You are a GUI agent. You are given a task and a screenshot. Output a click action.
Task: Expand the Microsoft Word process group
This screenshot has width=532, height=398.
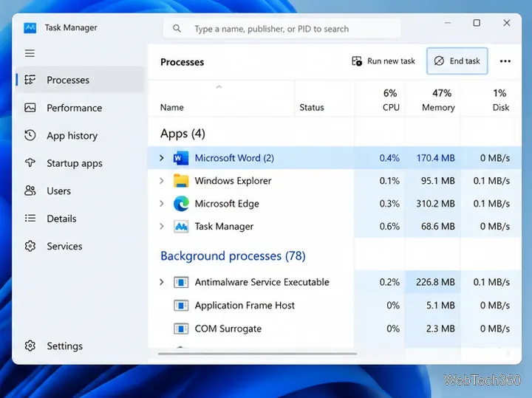162,158
